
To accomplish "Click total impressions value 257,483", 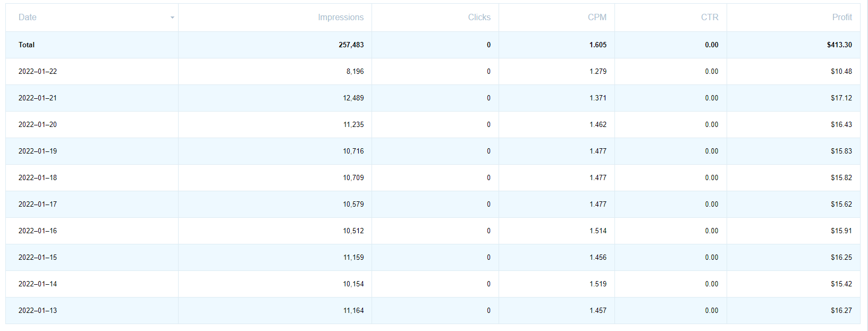I will coord(351,45).
